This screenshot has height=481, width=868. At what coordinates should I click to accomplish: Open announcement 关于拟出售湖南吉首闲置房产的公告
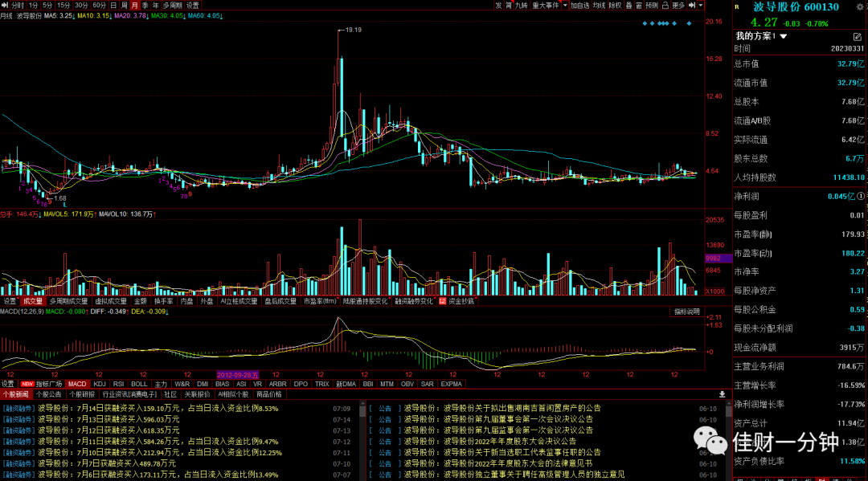click(x=502, y=409)
